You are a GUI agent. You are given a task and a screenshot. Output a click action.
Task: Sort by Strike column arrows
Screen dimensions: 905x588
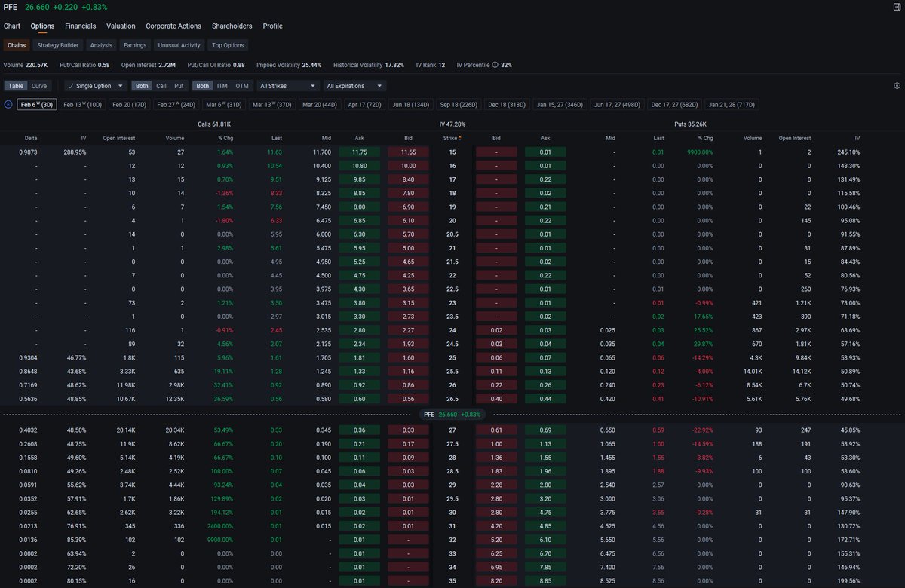(x=460, y=138)
